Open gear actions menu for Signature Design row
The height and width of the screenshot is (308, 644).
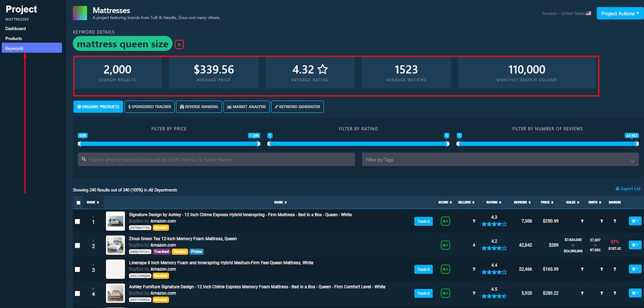pyautogui.click(x=634, y=221)
